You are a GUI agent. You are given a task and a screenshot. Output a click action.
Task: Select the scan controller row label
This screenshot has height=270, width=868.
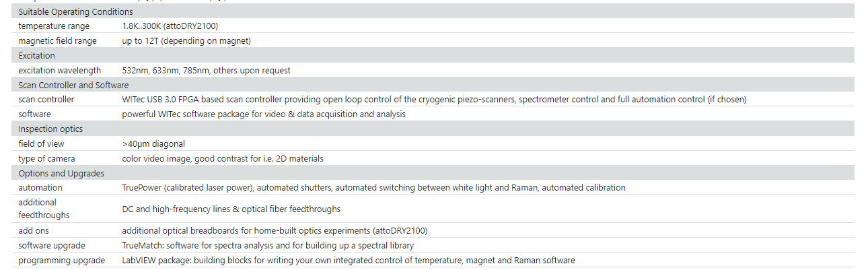point(46,100)
